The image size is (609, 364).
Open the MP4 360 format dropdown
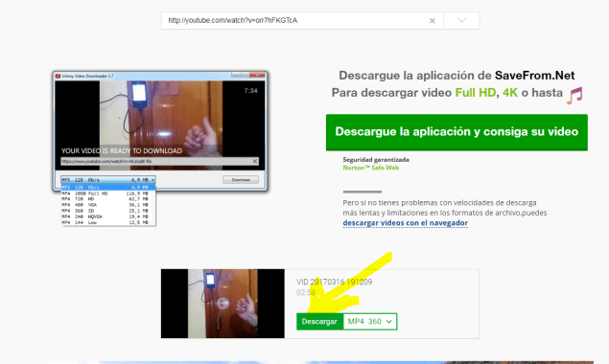pyautogui.click(x=370, y=322)
